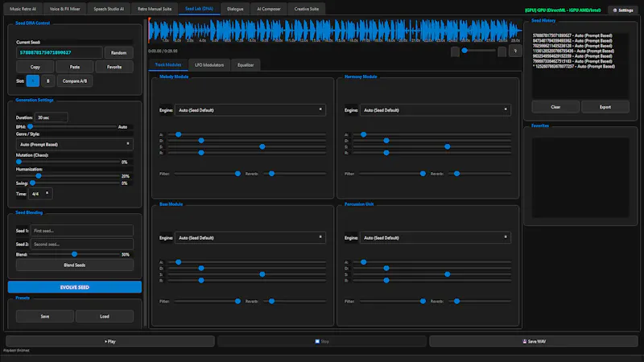Click the Blend Seeds button

coord(74,265)
